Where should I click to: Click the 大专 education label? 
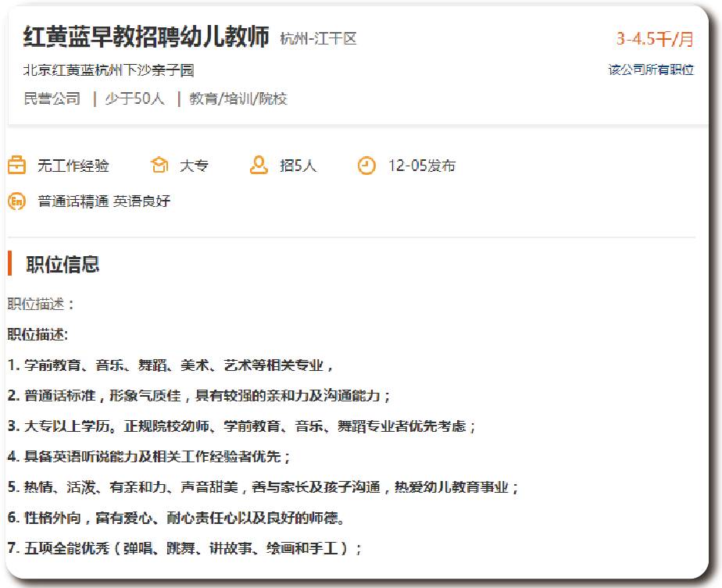(x=194, y=166)
